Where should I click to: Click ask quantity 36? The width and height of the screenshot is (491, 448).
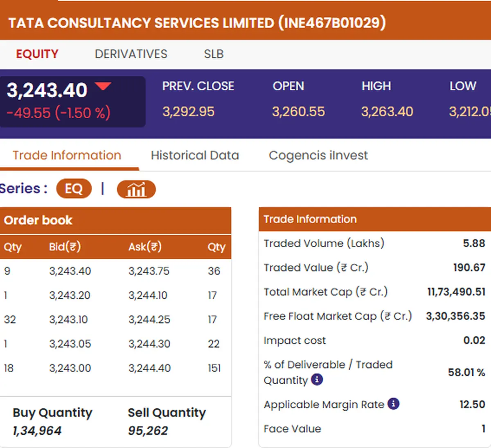(x=214, y=271)
